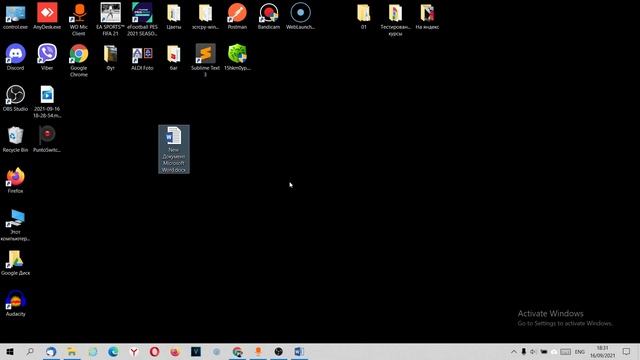The height and width of the screenshot is (360, 640).
Task: Select the 2021-09-16 18-28-54 video file
Action: click(47, 102)
